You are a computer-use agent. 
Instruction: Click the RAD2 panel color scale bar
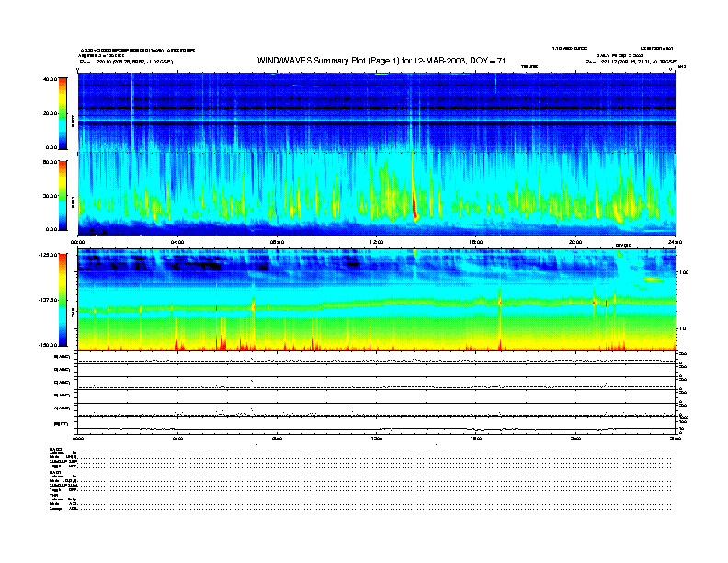tap(63, 113)
